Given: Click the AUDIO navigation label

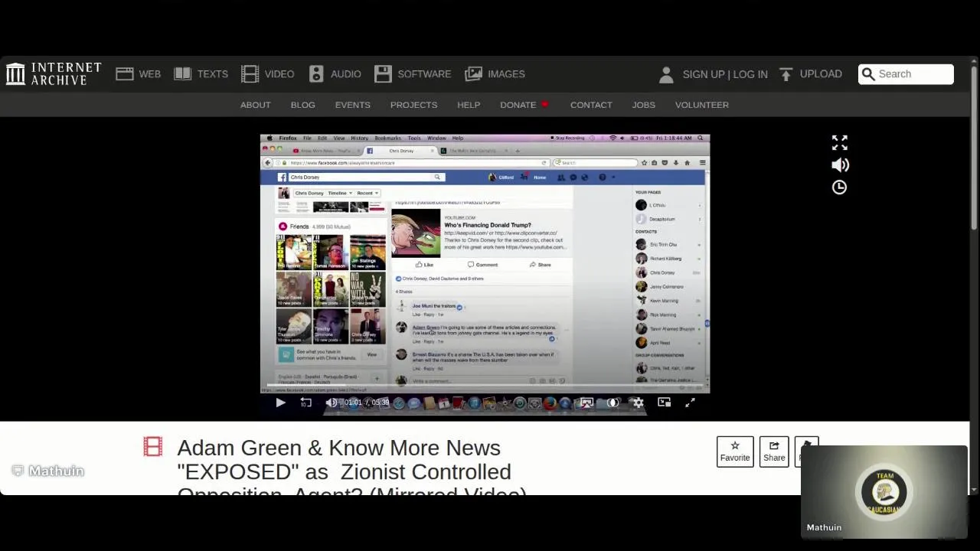Looking at the screenshot, I should click(x=346, y=74).
